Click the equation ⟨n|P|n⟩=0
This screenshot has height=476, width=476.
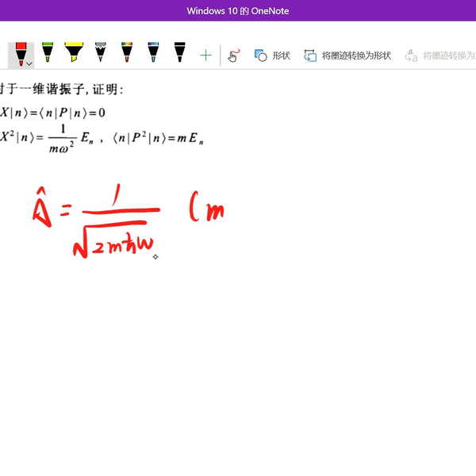pos(71,113)
